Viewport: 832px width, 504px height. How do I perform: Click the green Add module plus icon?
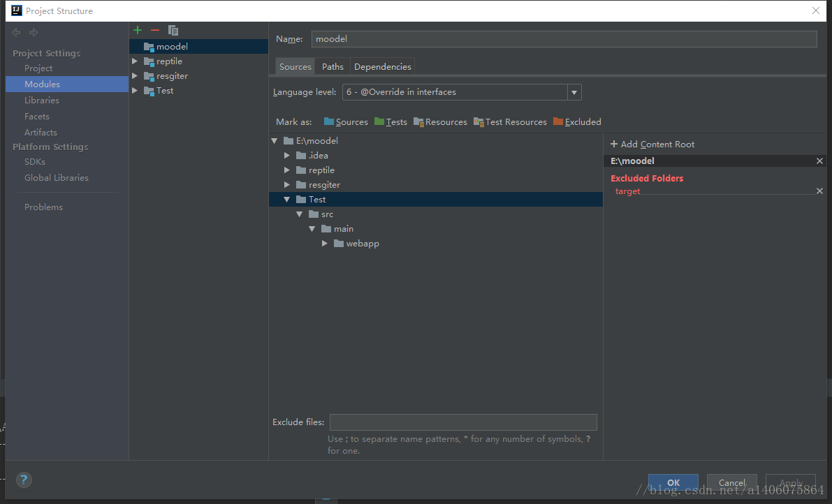click(138, 30)
